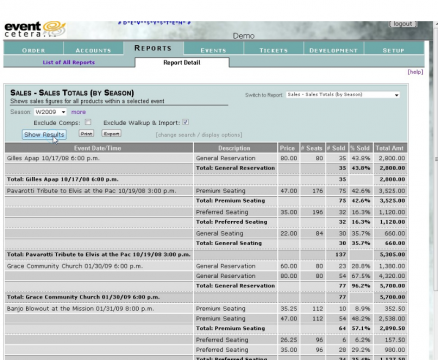
Task: Click the Price column header
Action: point(288,148)
